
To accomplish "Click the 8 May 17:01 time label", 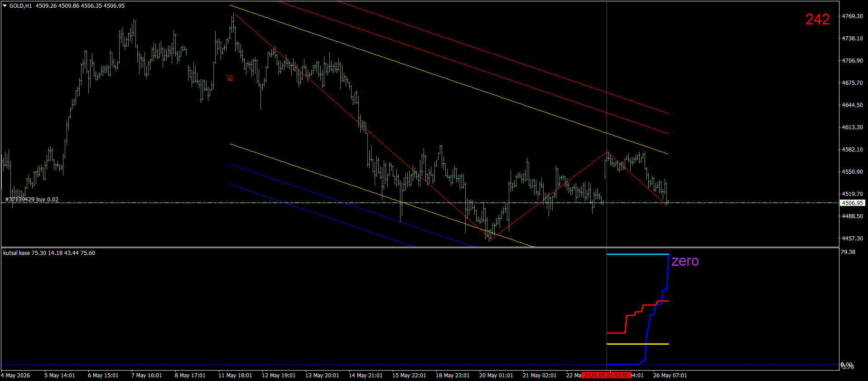I will [190, 376].
